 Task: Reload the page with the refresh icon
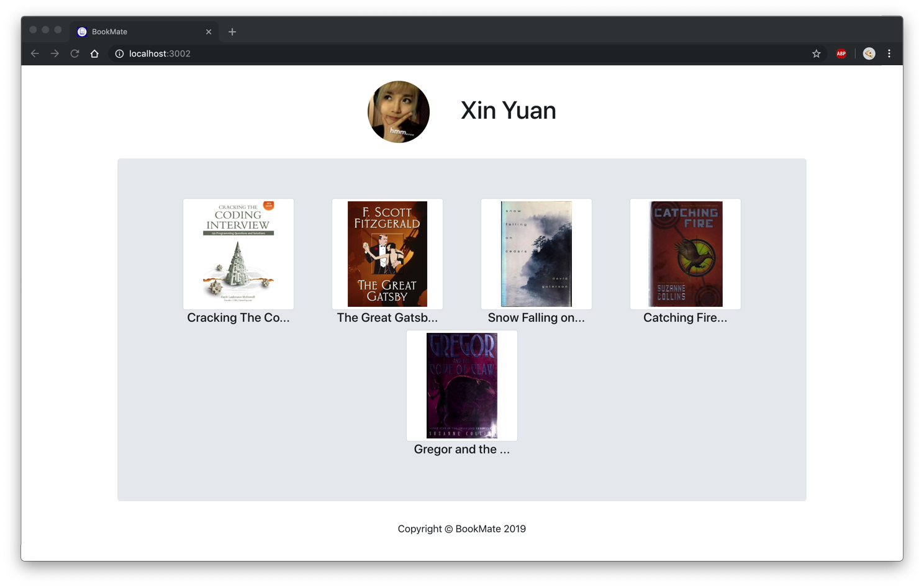click(x=75, y=53)
